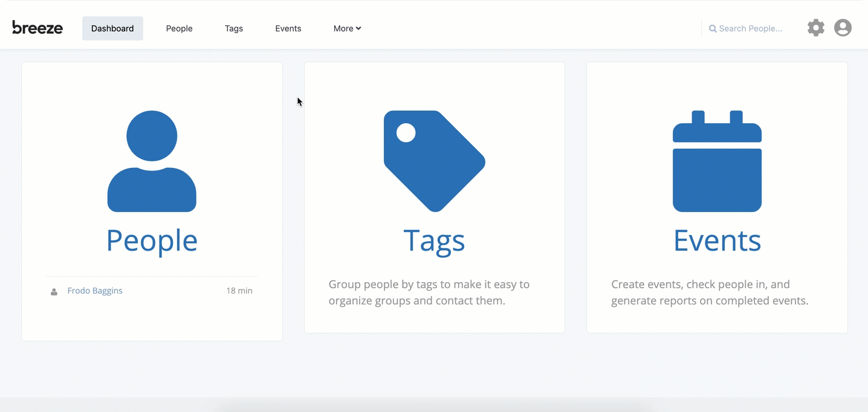Click the breeze logo
Viewport: 868px width, 412px height.
point(37,27)
